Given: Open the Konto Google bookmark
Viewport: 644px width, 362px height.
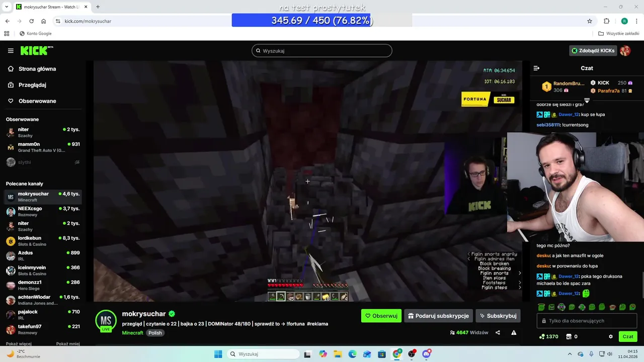Looking at the screenshot, I should pos(35,34).
